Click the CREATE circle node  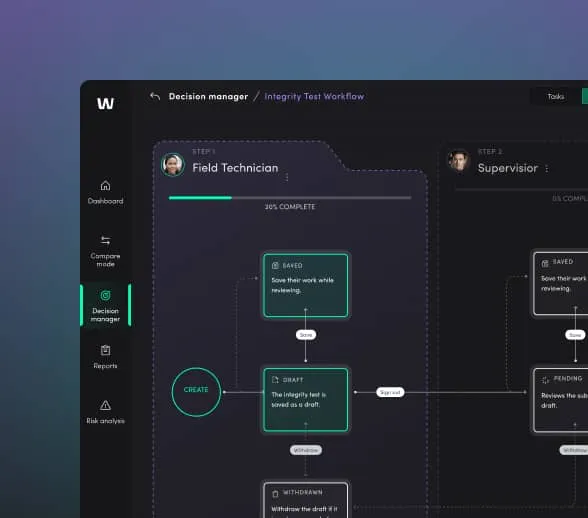click(x=196, y=392)
